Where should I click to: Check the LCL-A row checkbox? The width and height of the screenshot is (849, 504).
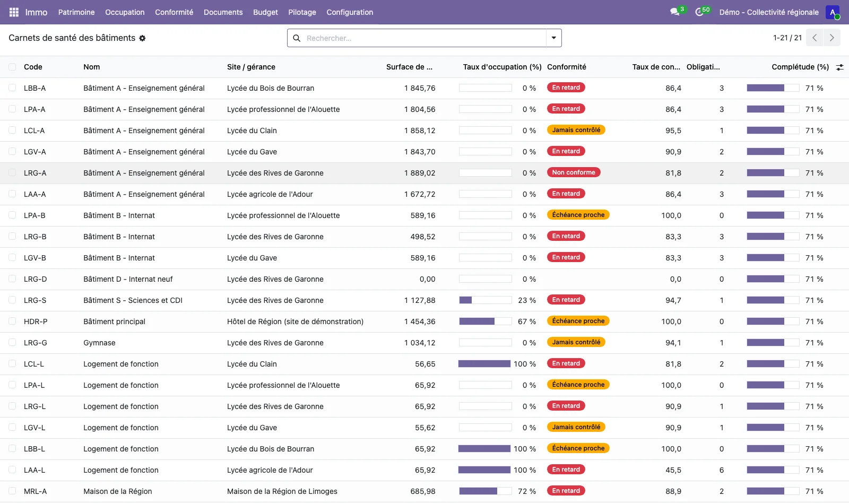[x=12, y=131]
